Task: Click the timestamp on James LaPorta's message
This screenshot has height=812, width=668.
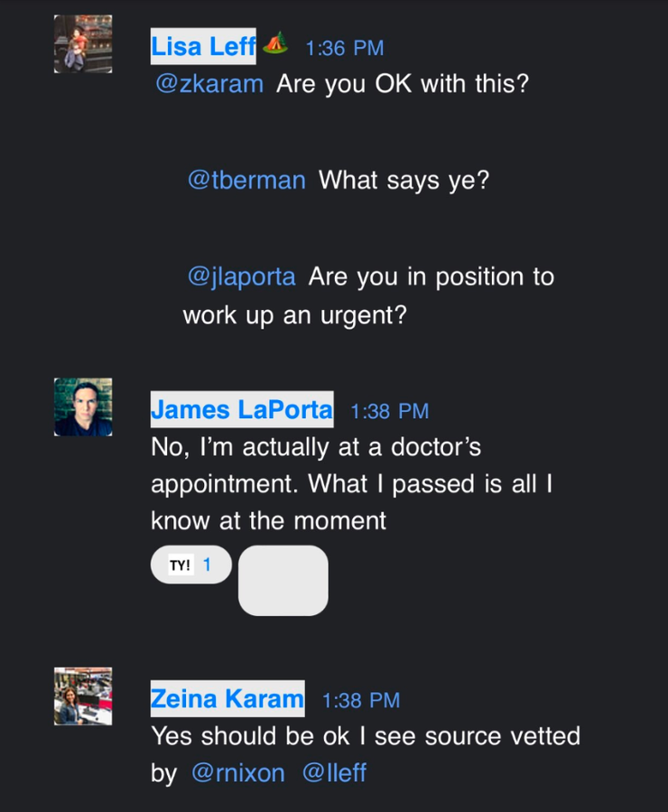Action: (x=389, y=412)
